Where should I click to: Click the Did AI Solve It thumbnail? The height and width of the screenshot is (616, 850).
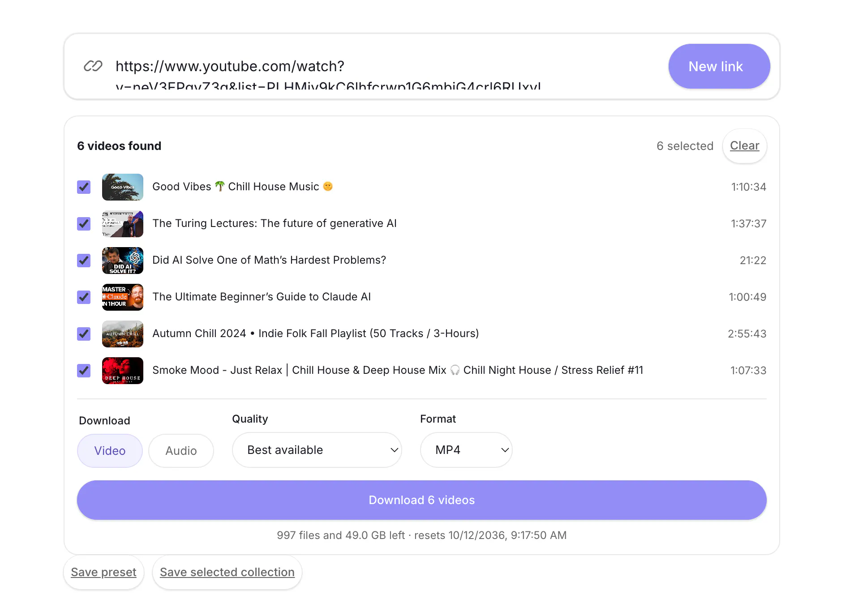coord(123,261)
